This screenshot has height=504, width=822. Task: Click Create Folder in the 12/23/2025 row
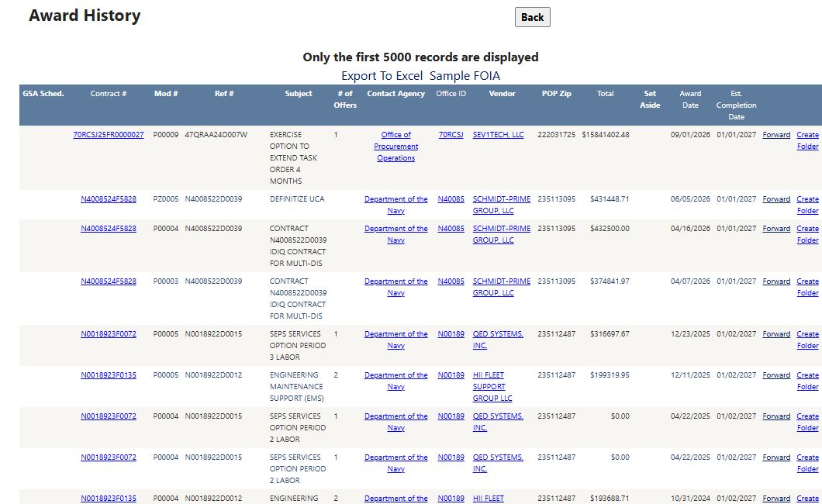point(807,340)
